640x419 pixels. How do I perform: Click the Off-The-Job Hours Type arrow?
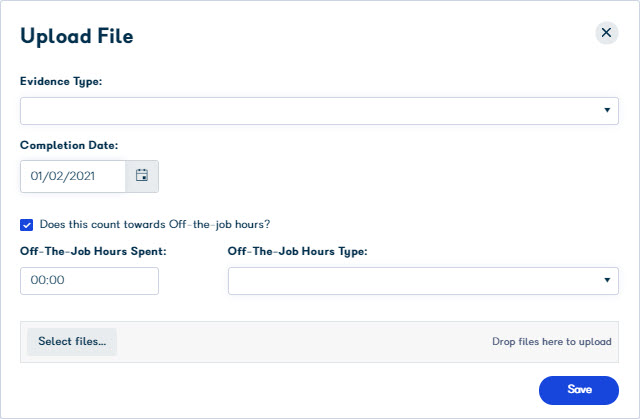tap(607, 281)
